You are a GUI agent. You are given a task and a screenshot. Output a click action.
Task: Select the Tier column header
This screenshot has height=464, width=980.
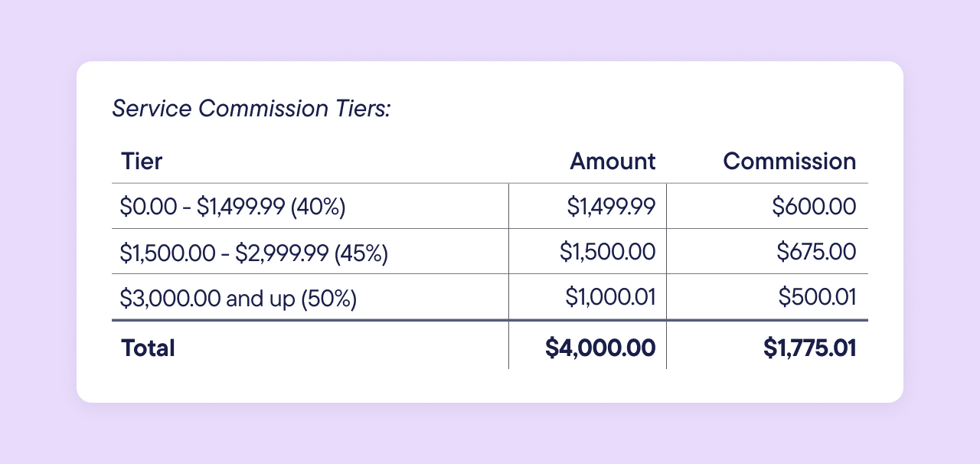(142, 161)
